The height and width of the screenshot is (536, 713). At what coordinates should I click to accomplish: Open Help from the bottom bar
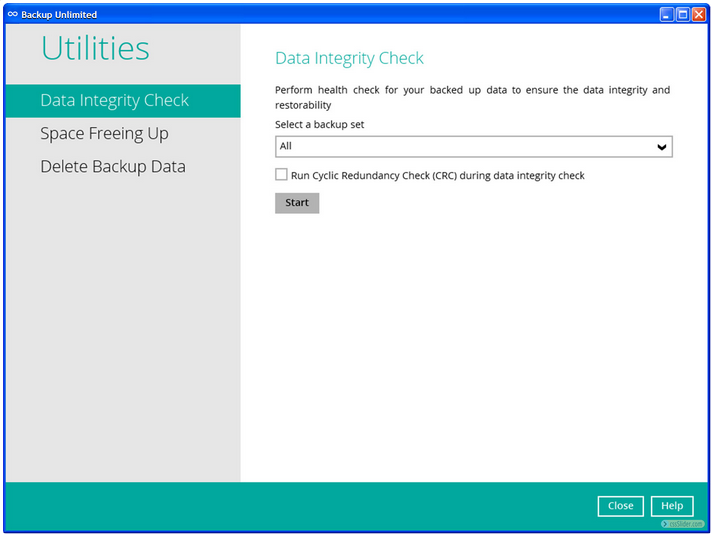coord(672,506)
